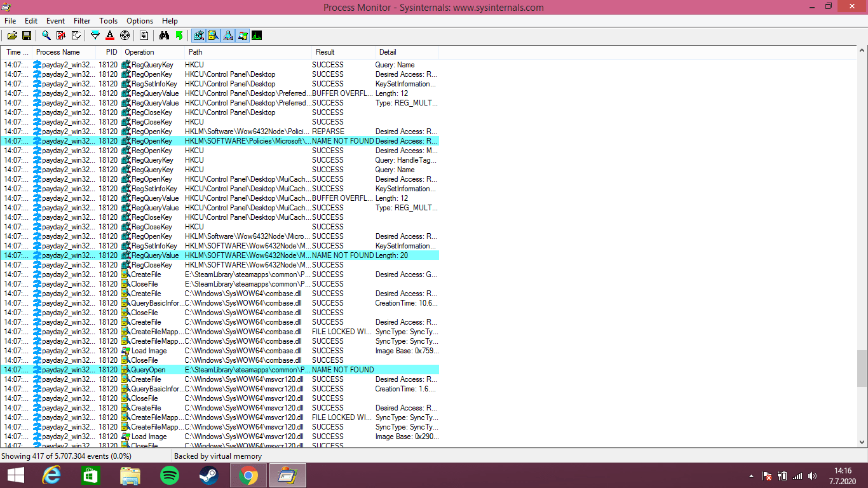Select the row with detail Length: 20
868x488 pixels.
coord(219,255)
